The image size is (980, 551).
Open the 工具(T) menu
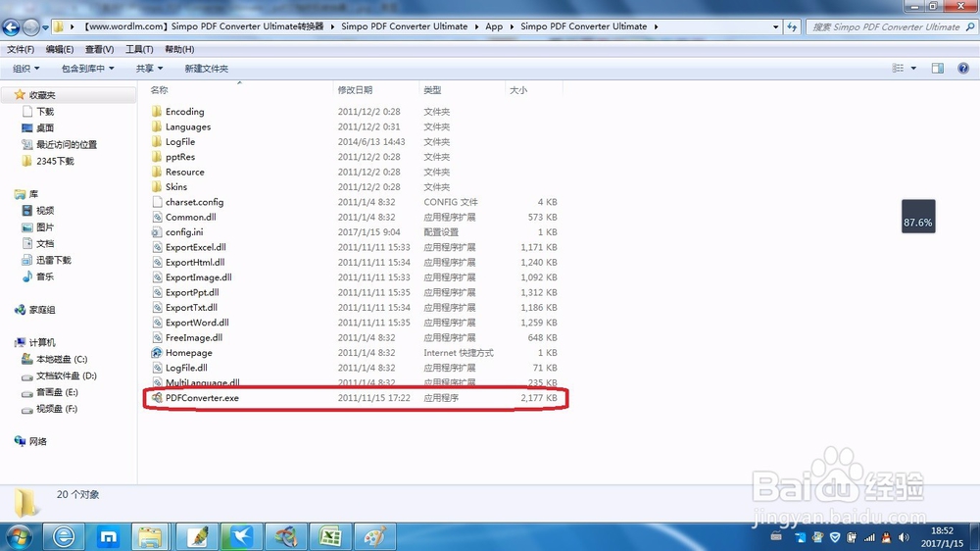(139, 49)
